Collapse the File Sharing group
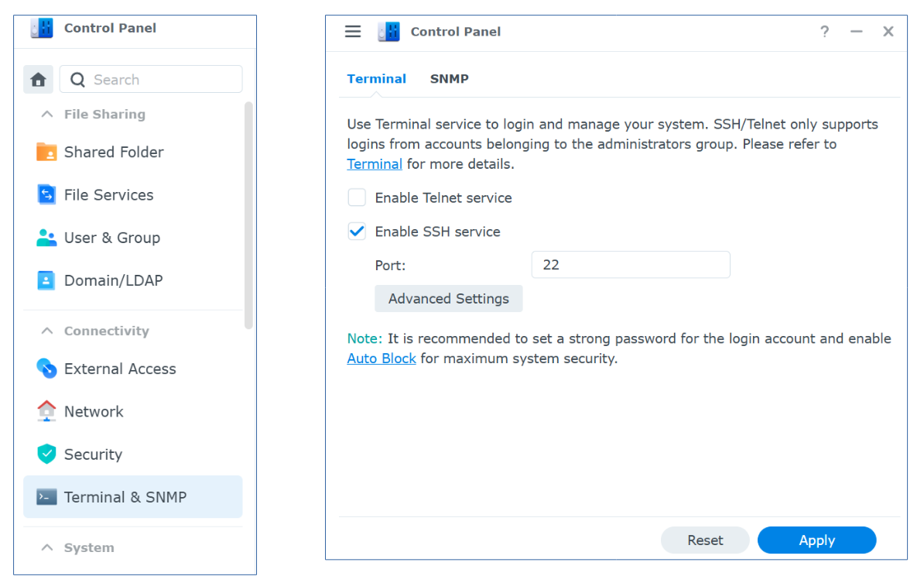 tap(47, 115)
